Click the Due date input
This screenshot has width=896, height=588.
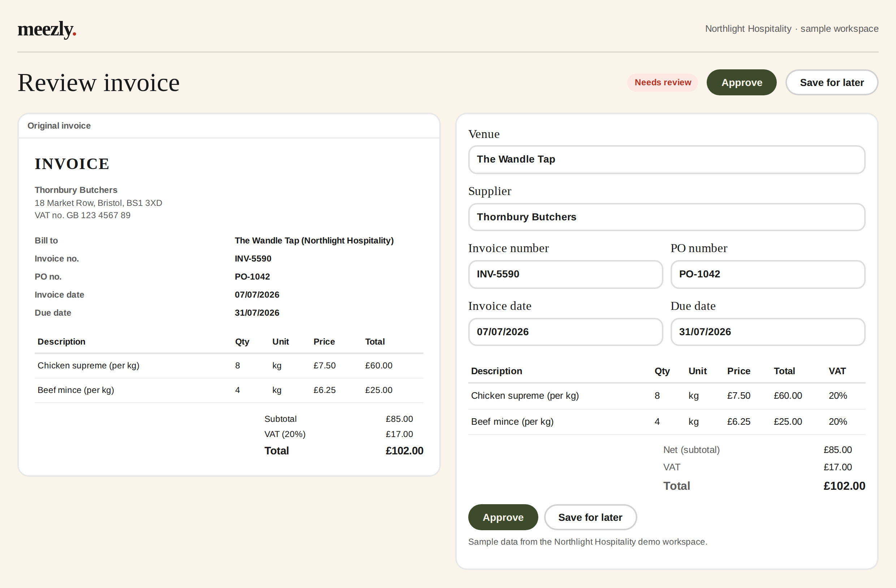(768, 332)
